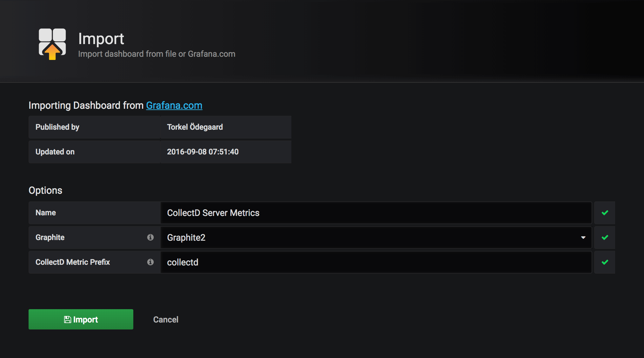The height and width of the screenshot is (358, 644).
Task: Click the Torkel Ödegaard publisher cell
Action: pyautogui.click(x=226, y=127)
